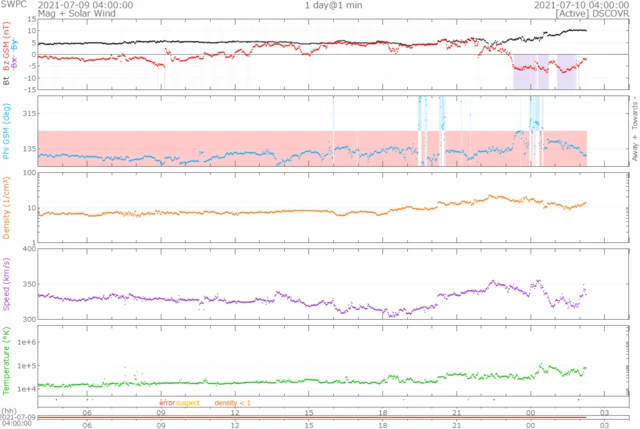
Task: Click the Phi GSM (deg) axis label
Action: [x=6, y=131]
